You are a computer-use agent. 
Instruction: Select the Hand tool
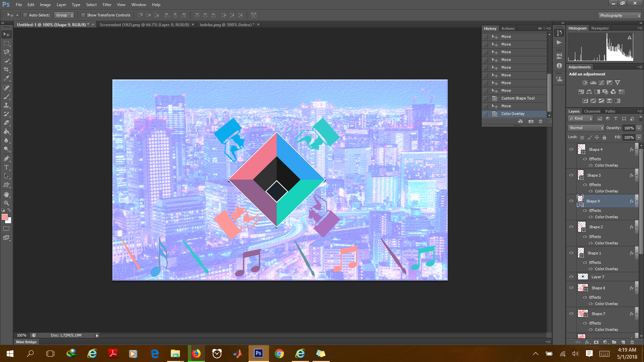coord(6,194)
